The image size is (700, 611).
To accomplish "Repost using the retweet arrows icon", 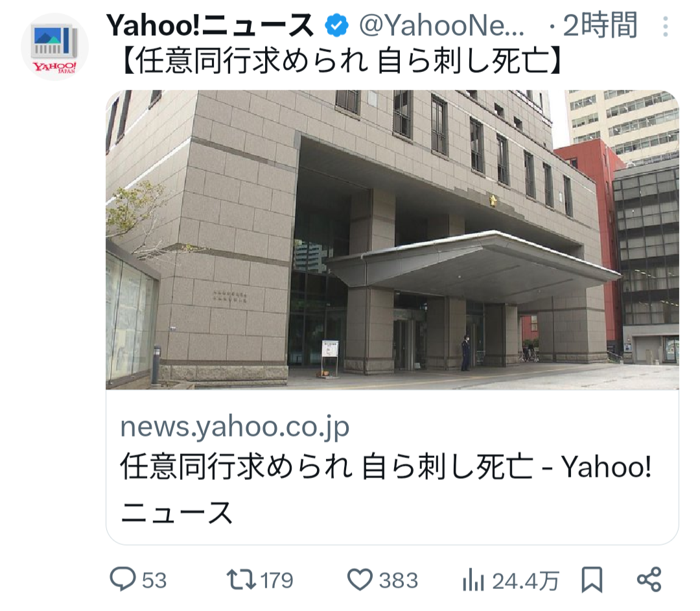I will (241, 579).
